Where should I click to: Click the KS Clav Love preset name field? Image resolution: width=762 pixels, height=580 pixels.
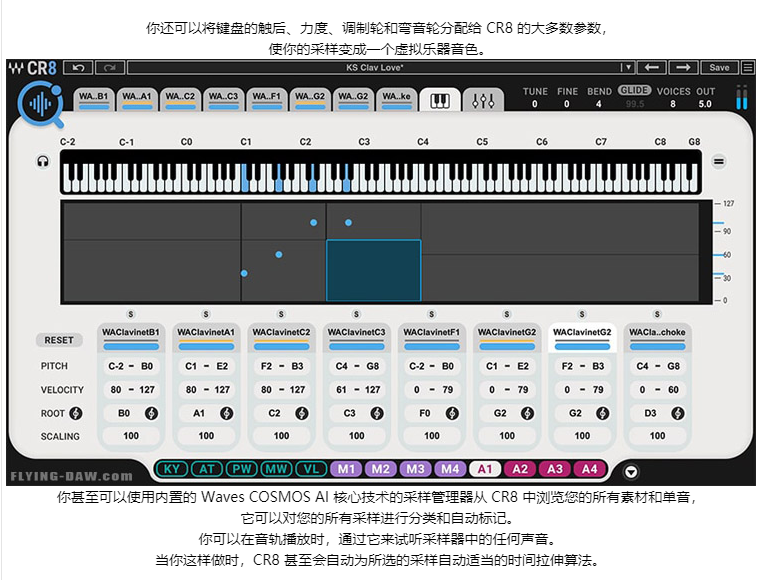pyautogui.click(x=374, y=68)
